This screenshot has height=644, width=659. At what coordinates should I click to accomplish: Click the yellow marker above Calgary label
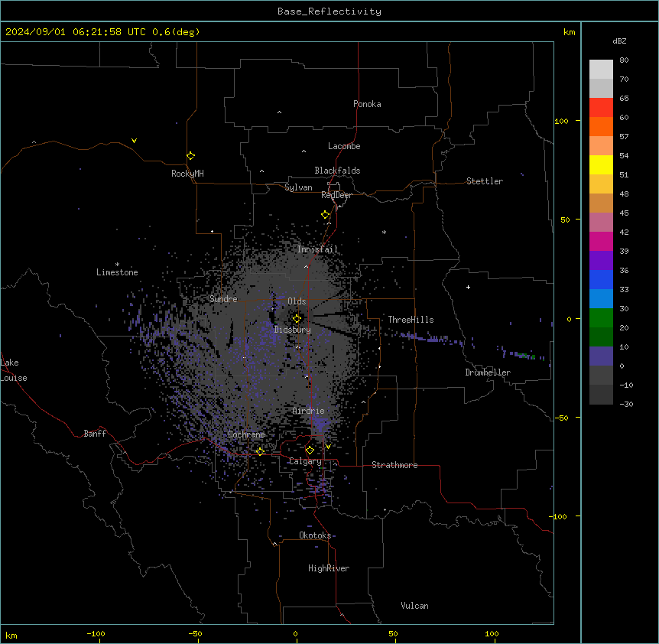pos(310,450)
